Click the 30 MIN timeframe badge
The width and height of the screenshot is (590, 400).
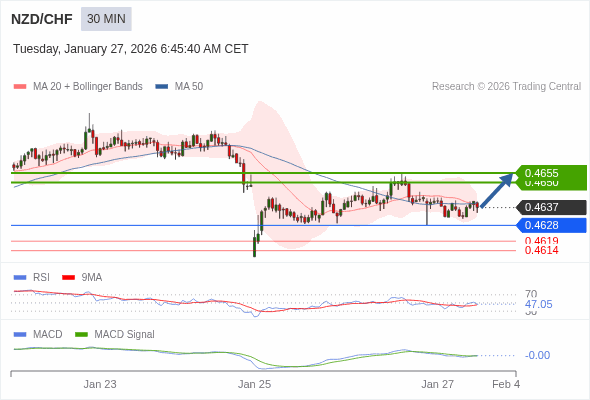pos(106,19)
